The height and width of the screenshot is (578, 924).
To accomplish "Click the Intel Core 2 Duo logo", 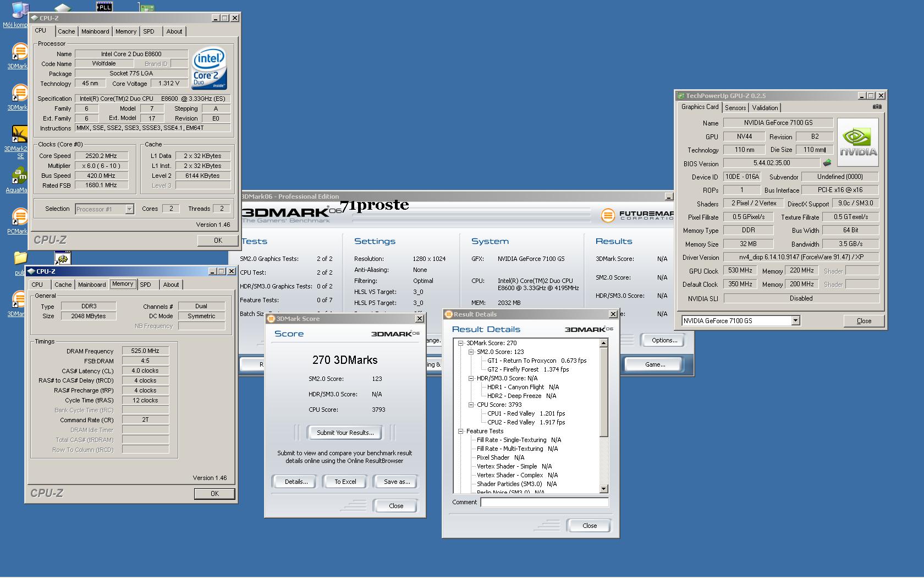I will (209, 69).
